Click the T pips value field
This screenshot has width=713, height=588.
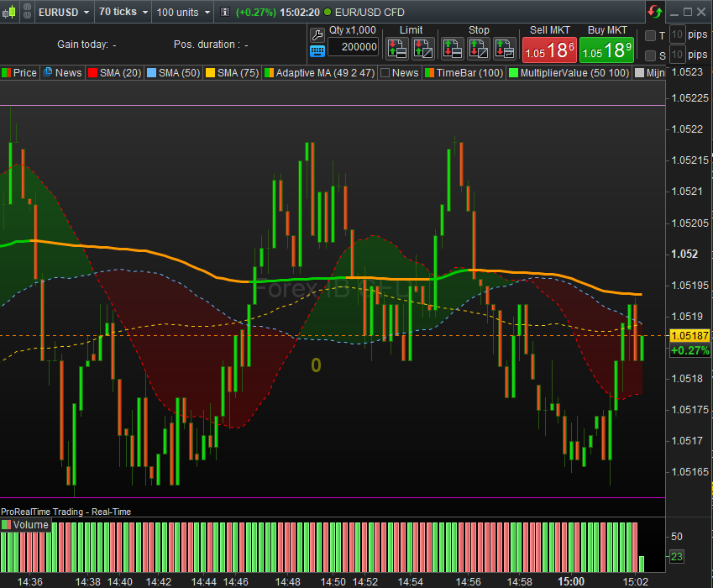coord(677,34)
